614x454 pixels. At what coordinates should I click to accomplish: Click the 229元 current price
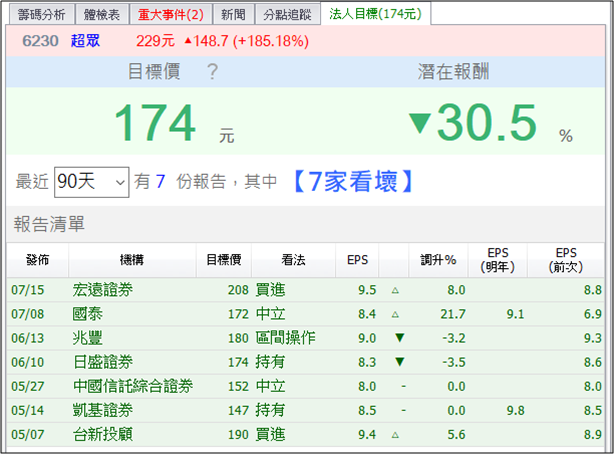tap(155, 41)
